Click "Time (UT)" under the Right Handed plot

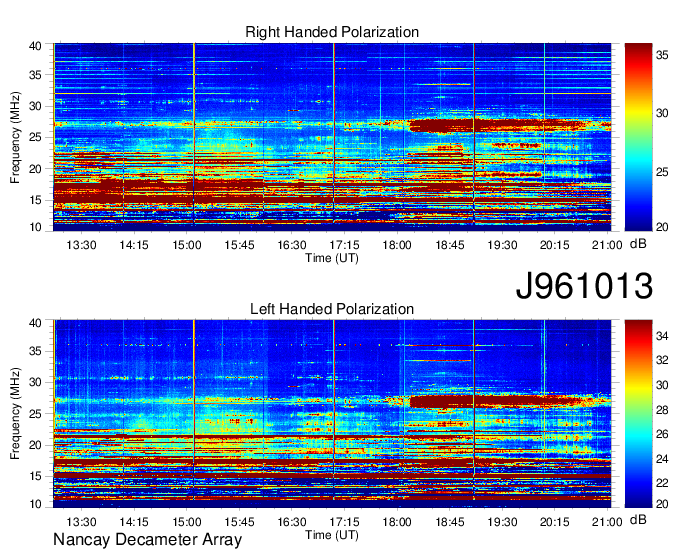pyautogui.click(x=332, y=258)
